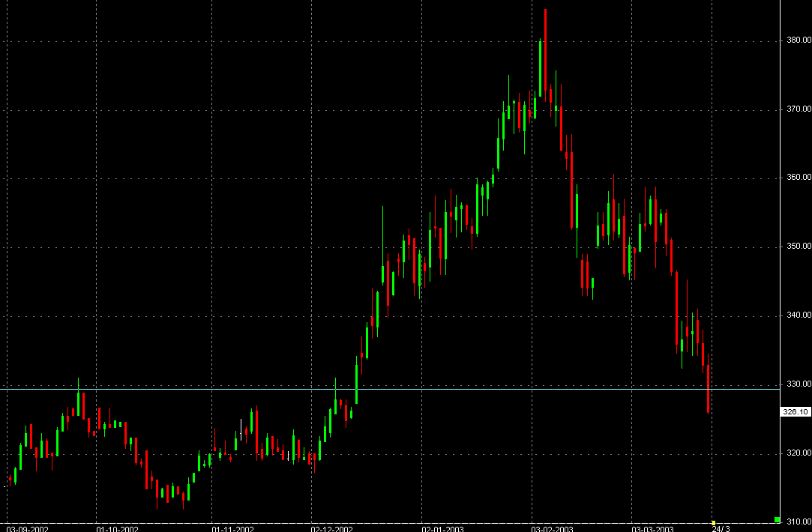Click the current price tag 326.10
812x532 pixels.
point(796,412)
